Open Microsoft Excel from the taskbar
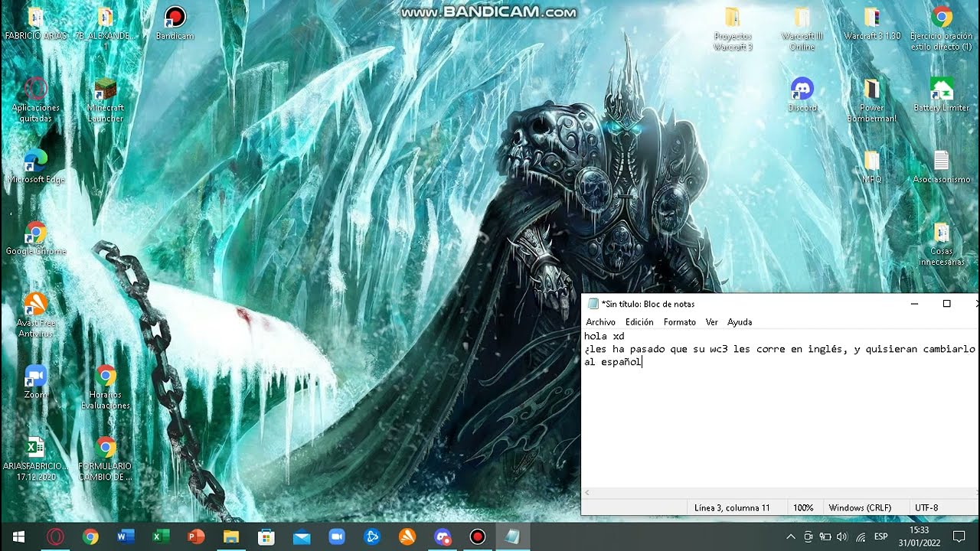 [161, 536]
